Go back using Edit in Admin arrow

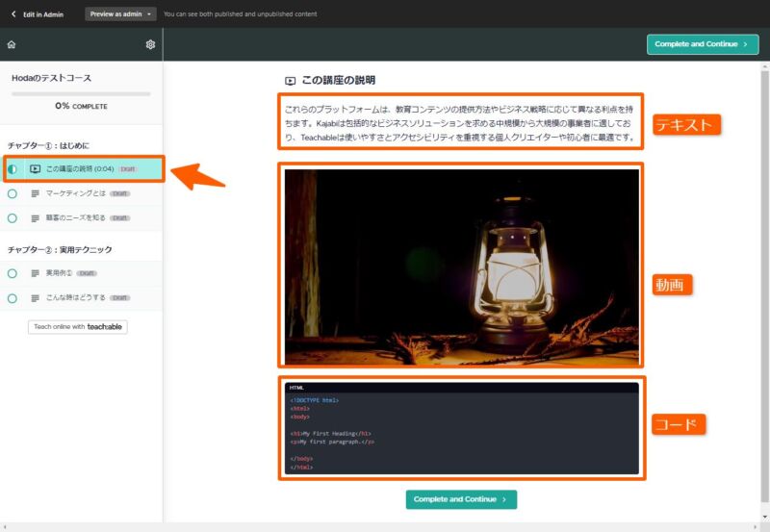coord(13,14)
